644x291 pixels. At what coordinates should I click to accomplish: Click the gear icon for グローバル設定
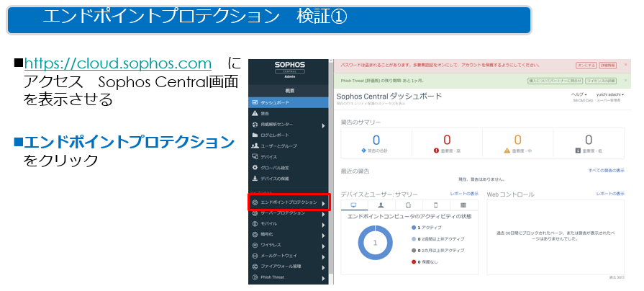(255, 168)
